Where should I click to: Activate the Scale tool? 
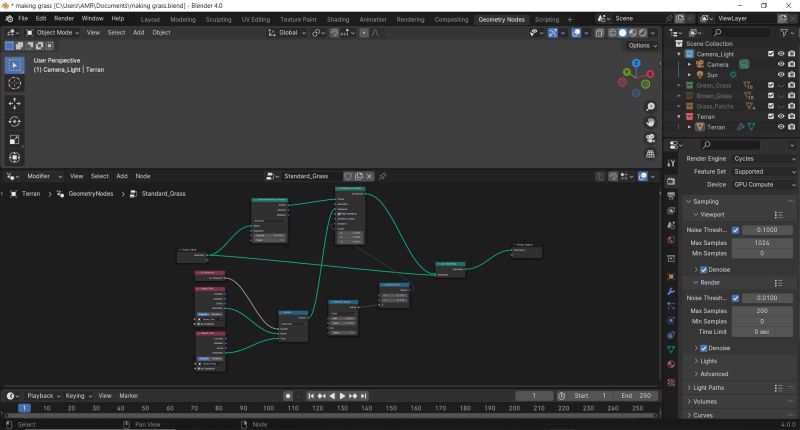tap(14, 140)
